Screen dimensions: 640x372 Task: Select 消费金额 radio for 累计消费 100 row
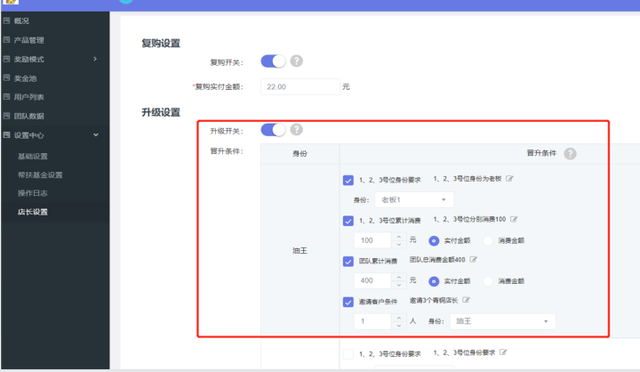[488, 241]
